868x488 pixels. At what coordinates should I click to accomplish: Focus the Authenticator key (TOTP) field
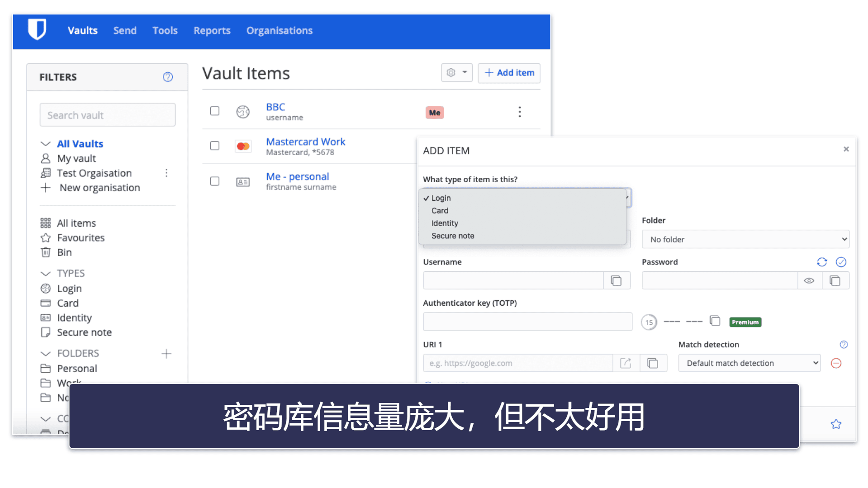pyautogui.click(x=528, y=322)
